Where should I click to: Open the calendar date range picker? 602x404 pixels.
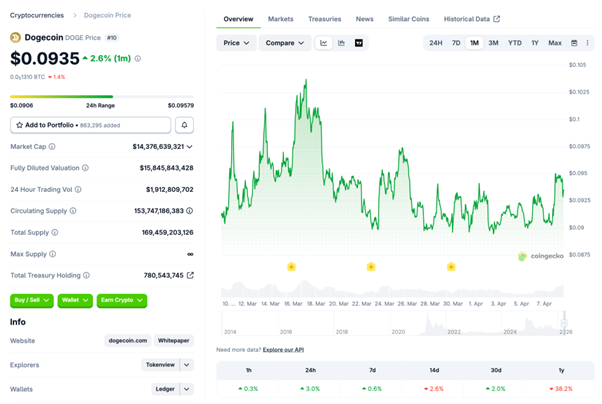pyautogui.click(x=574, y=43)
